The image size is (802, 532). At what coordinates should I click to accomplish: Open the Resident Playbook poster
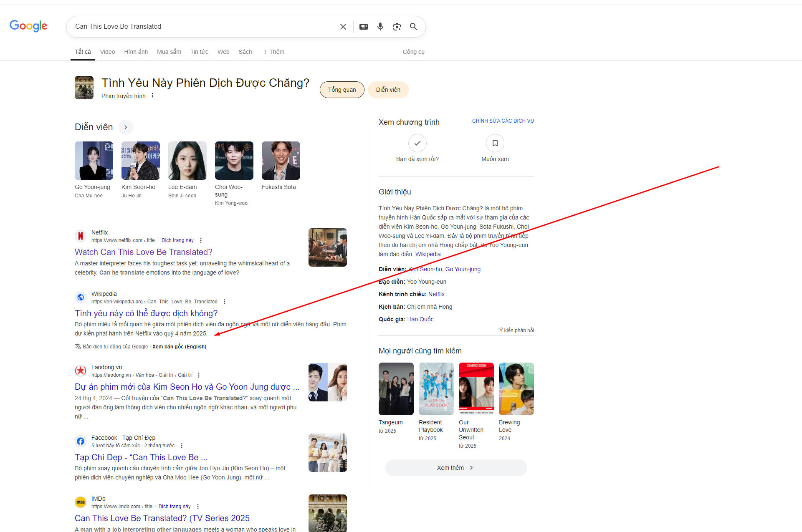[x=436, y=389]
